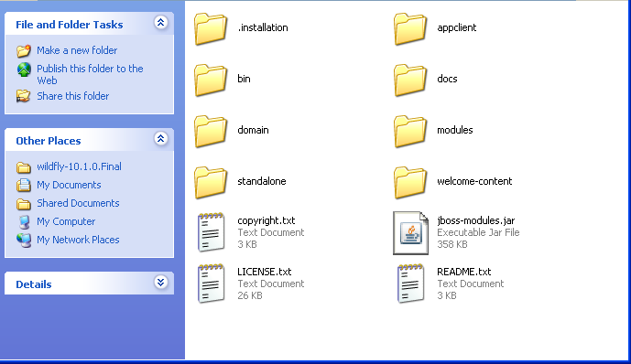Click the welcome-content folder name
The width and height of the screenshot is (631, 364).
click(x=474, y=181)
